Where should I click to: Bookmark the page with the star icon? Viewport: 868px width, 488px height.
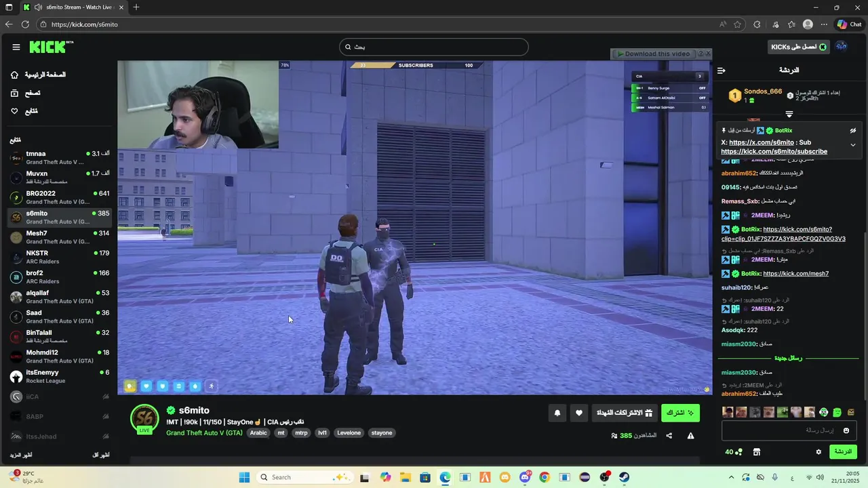pyautogui.click(x=738, y=24)
